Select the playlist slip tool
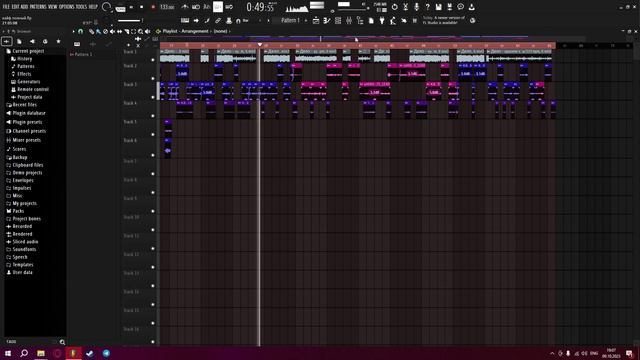The width and height of the screenshot is (640, 360). (119, 31)
